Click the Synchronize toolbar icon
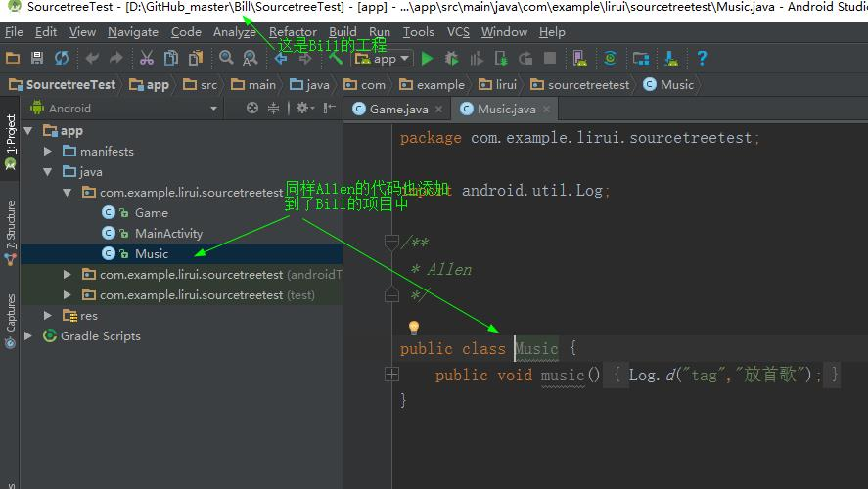 [x=62, y=58]
